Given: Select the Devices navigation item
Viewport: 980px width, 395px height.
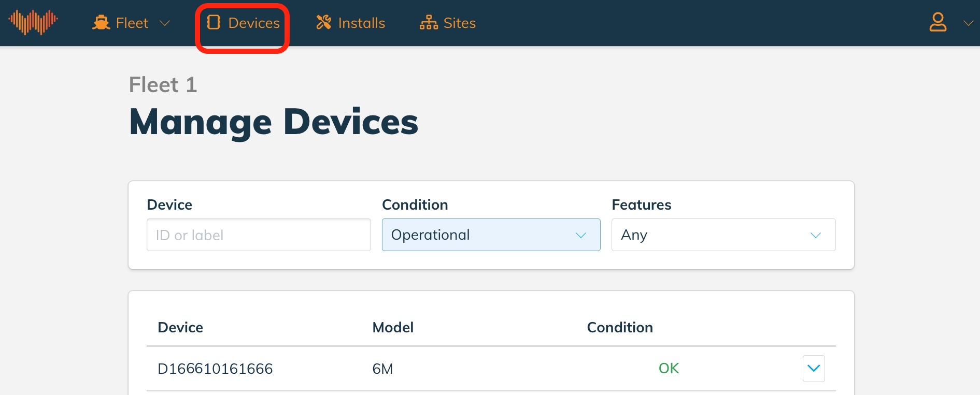Looking at the screenshot, I should tap(243, 23).
